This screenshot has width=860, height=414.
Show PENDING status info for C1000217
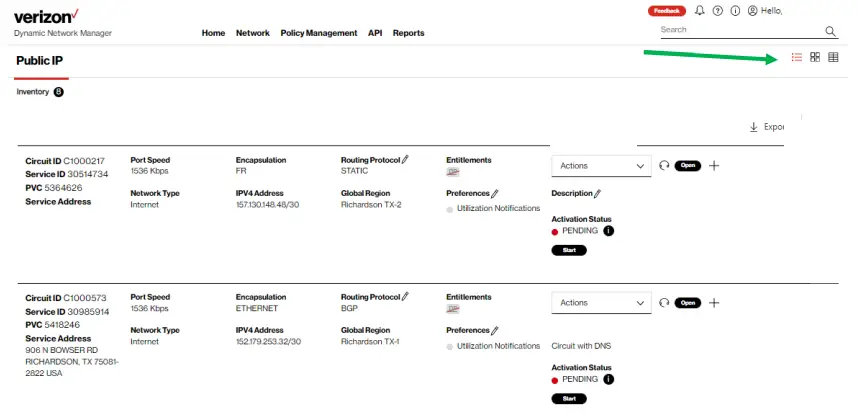point(609,231)
